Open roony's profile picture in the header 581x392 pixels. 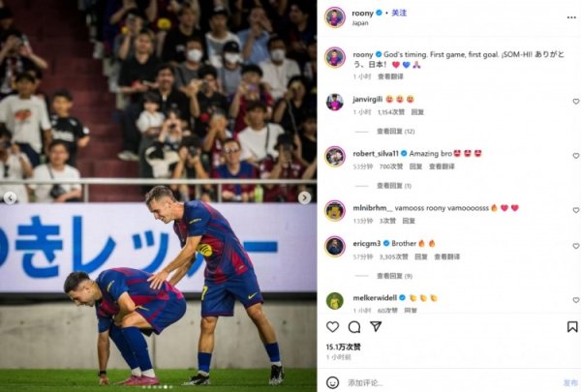click(x=335, y=17)
